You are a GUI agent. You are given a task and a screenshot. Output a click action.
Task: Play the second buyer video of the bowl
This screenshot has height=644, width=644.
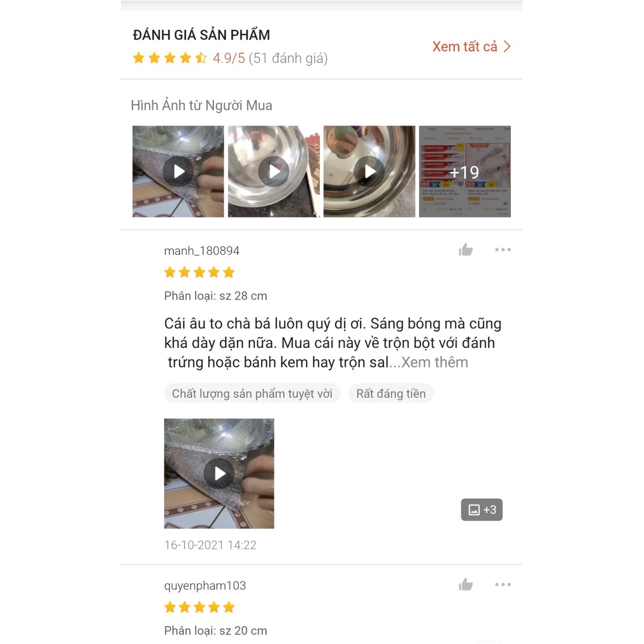[x=273, y=171]
